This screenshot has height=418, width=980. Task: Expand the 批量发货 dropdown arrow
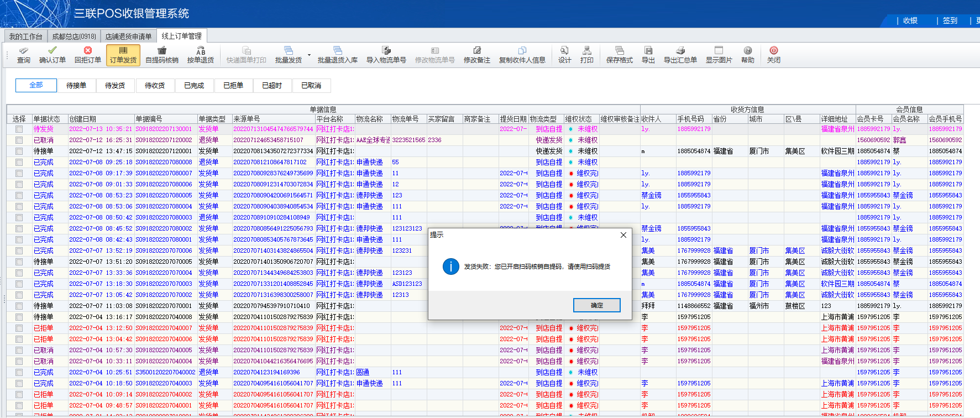click(309, 55)
